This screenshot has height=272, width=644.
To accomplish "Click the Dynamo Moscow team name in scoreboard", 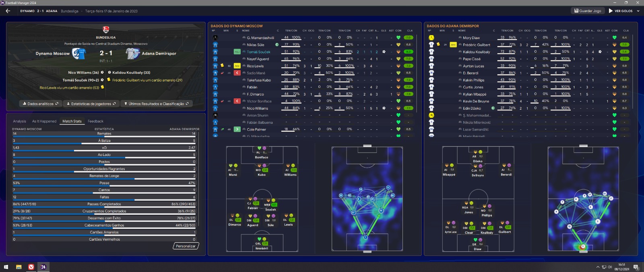I will [53, 53].
